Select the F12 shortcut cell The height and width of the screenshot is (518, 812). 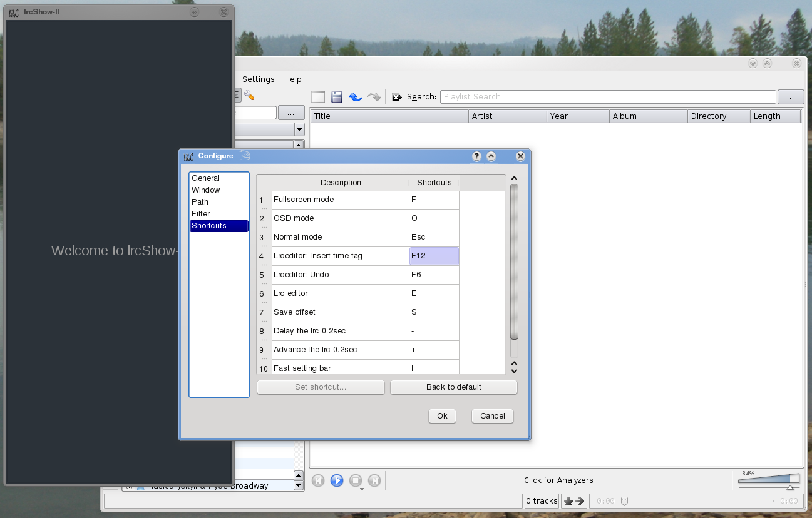[x=434, y=256]
